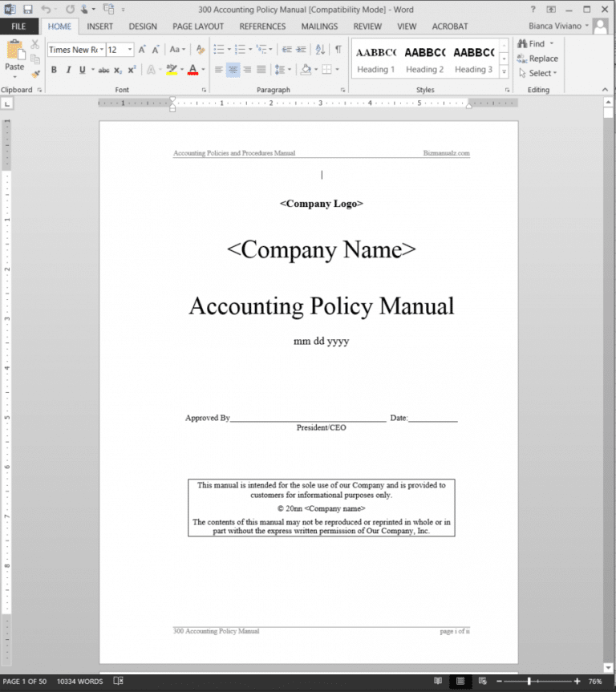Click the Multilevel List icon
The width and height of the screenshot is (616, 692).
tap(261, 50)
